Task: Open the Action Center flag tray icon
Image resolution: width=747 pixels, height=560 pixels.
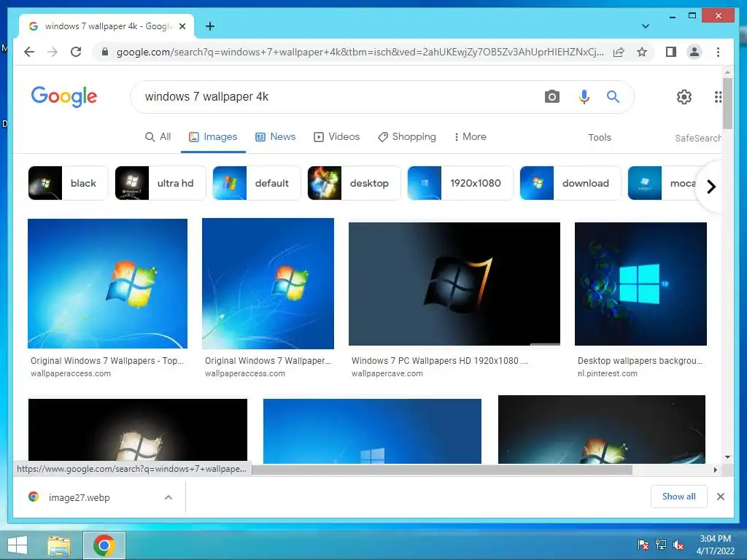Action: 643,544
